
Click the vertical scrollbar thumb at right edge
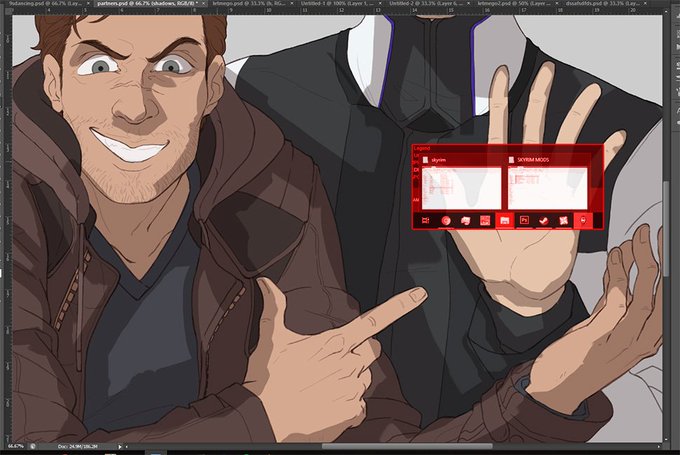(x=666, y=228)
